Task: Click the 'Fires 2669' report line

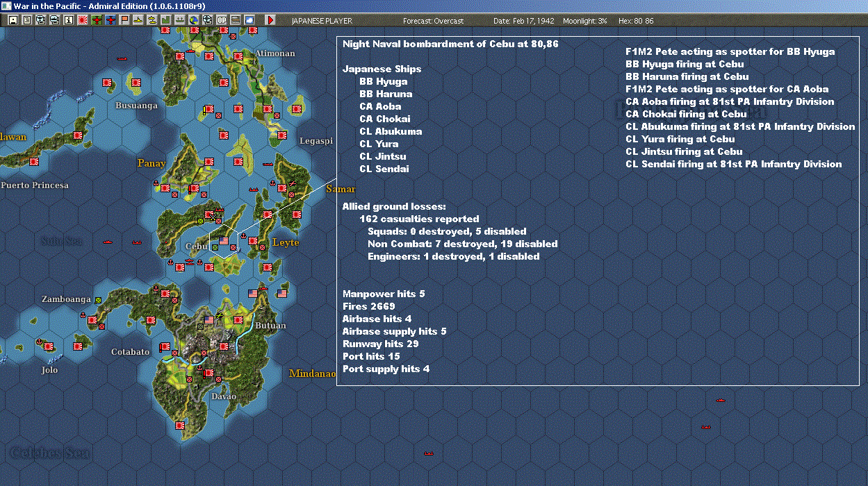Action: (369, 306)
